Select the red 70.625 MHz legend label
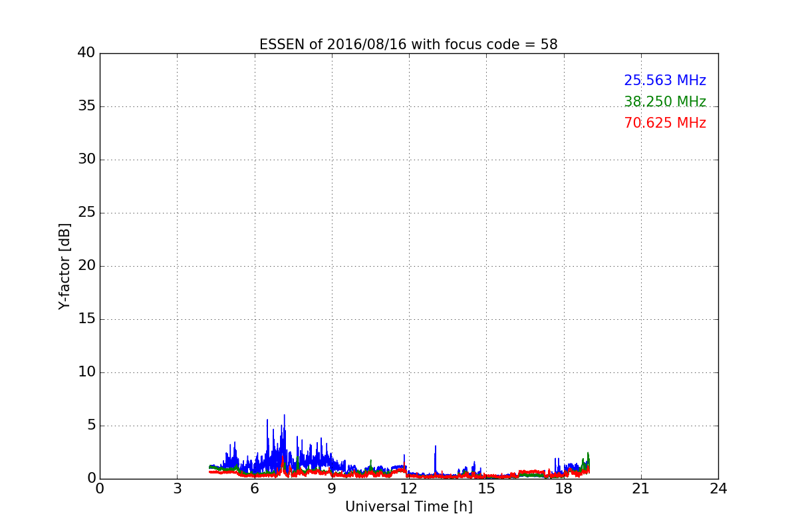This screenshot has width=798, height=532. point(665,123)
